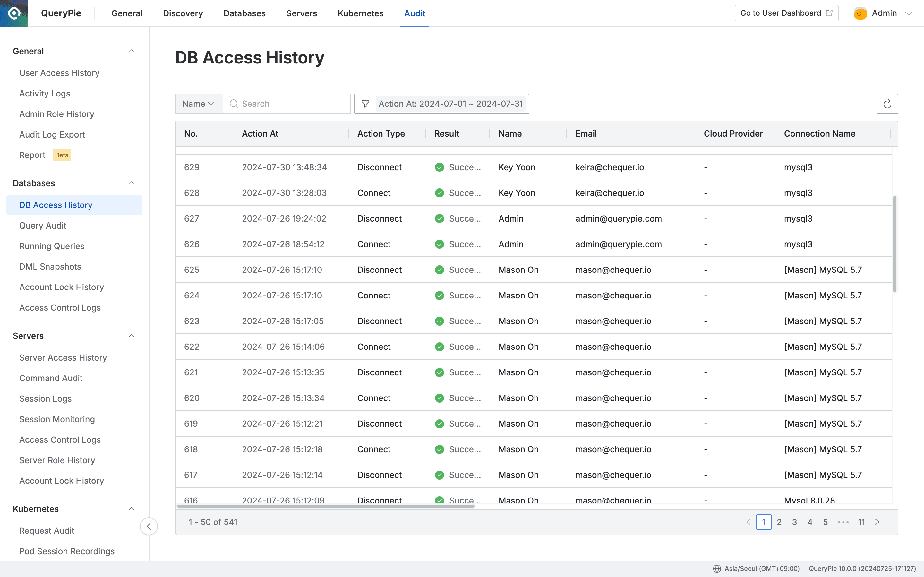Click the external link icon on User Dashboard button
Viewport: 924px width, 577px height.
pos(829,13)
